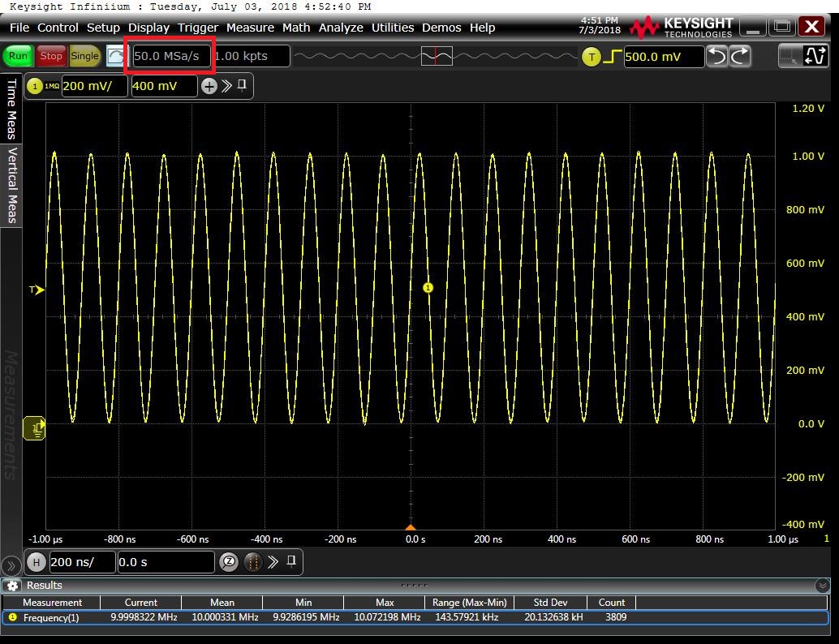Viewport: 839px width, 644px height.
Task: Click the 200 ns/ time scale field
Action: coord(81,562)
